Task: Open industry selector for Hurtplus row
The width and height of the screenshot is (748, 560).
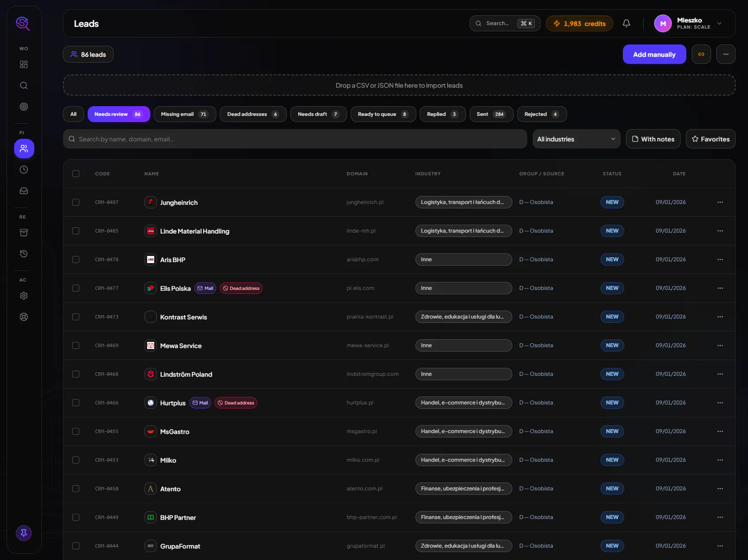Action: click(463, 403)
